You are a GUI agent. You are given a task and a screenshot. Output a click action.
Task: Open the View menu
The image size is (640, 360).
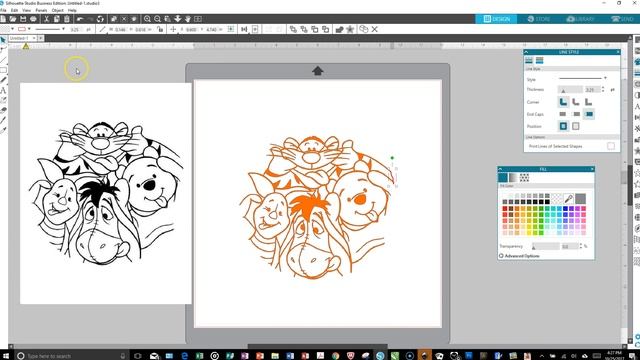[27, 10]
